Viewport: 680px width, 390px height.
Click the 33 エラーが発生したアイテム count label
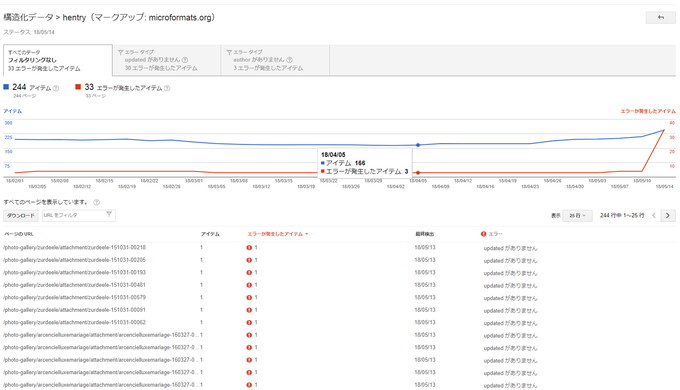click(x=123, y=87)
